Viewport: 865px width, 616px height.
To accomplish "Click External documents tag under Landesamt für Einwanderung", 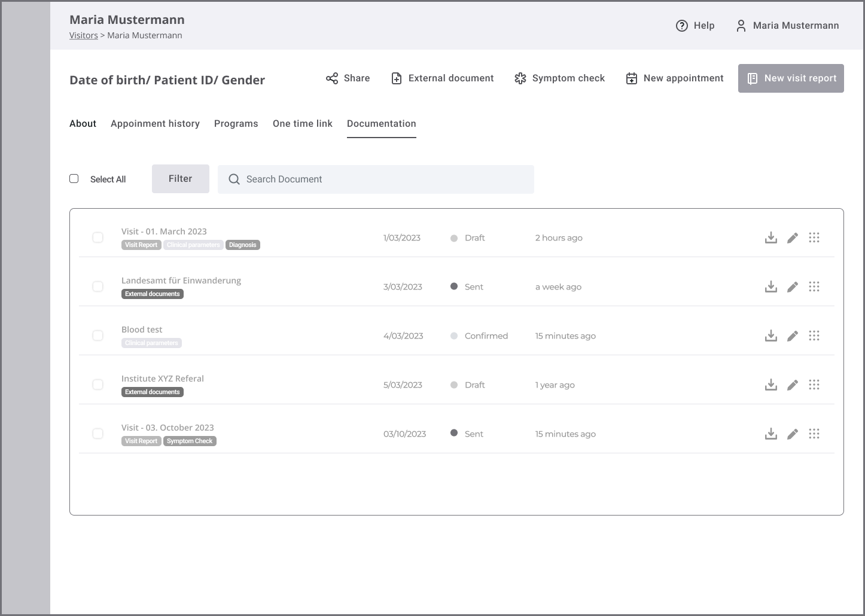I will pos(153,294).
